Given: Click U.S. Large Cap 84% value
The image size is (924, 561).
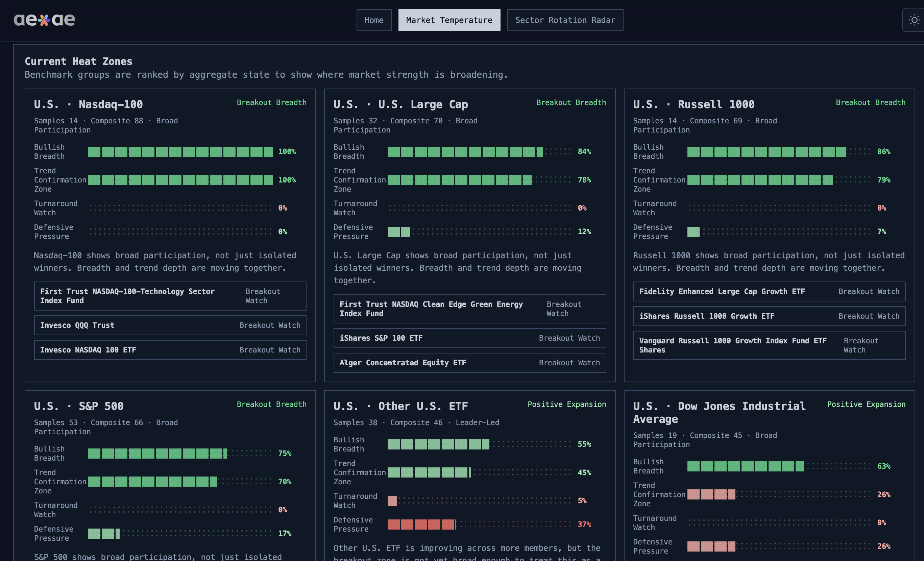Looking at the screenshot, I should click(584, 151).
